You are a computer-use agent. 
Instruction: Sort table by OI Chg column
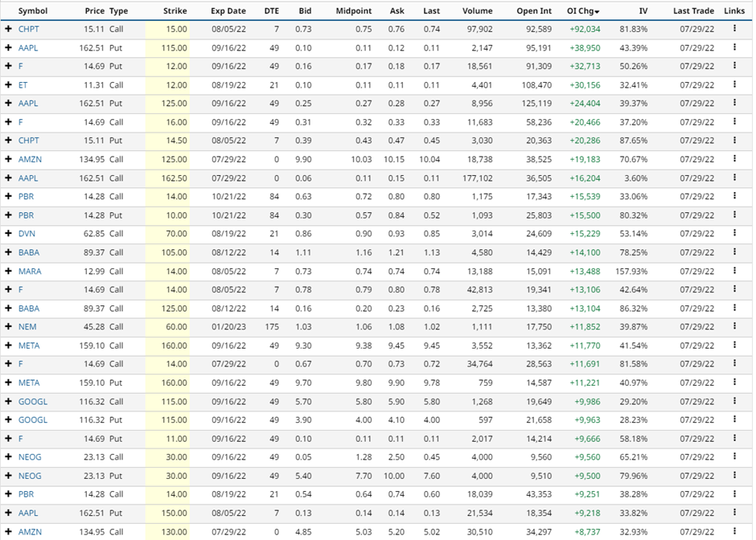tap(583, 10)
